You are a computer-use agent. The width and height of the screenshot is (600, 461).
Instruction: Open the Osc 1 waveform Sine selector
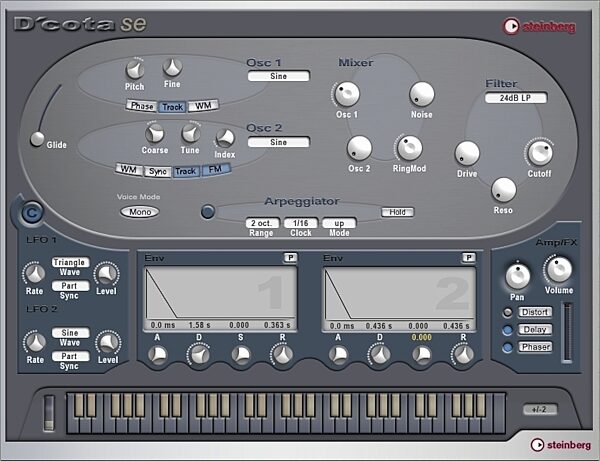[x=279, y=76]
